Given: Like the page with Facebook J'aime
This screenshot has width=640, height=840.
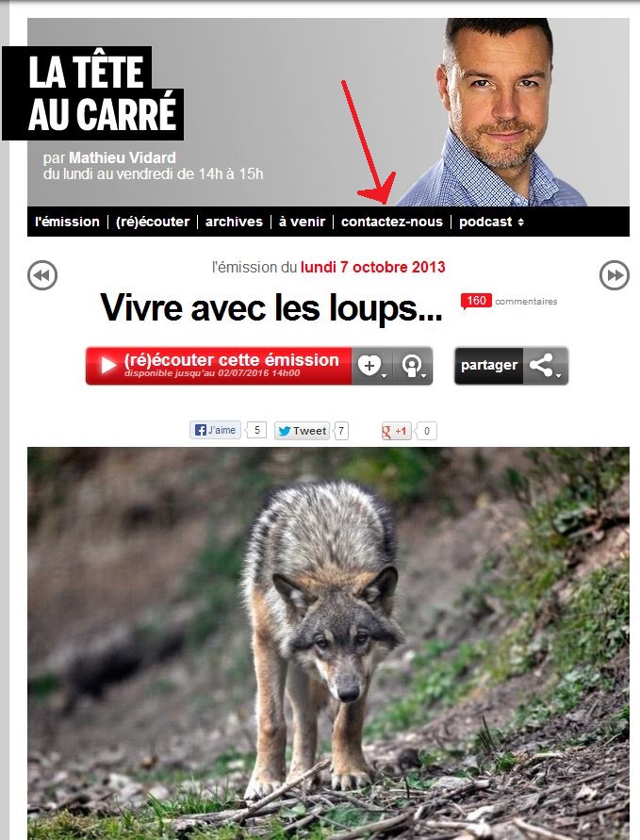Looking at the screenshot, I should [x=215, y=430].
